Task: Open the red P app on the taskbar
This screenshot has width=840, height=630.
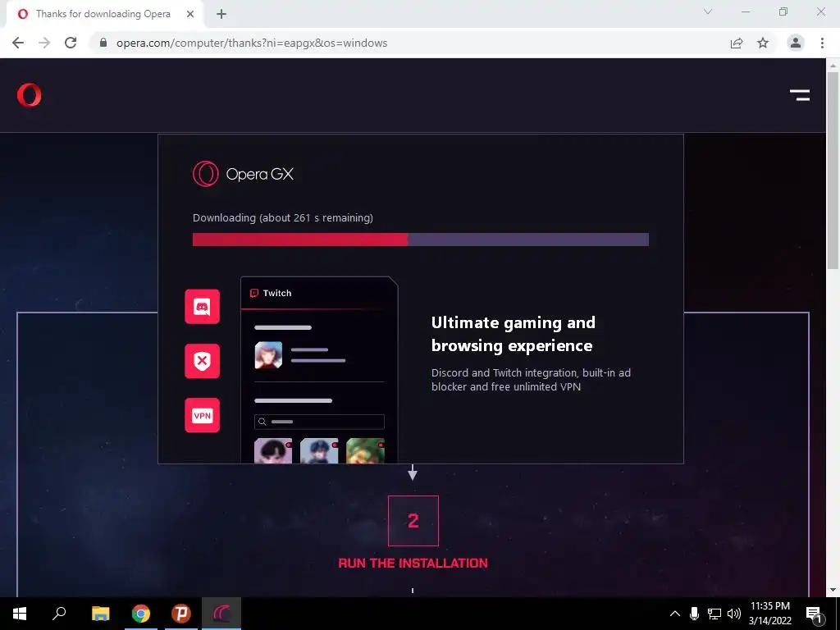Action: coord(181,614)
